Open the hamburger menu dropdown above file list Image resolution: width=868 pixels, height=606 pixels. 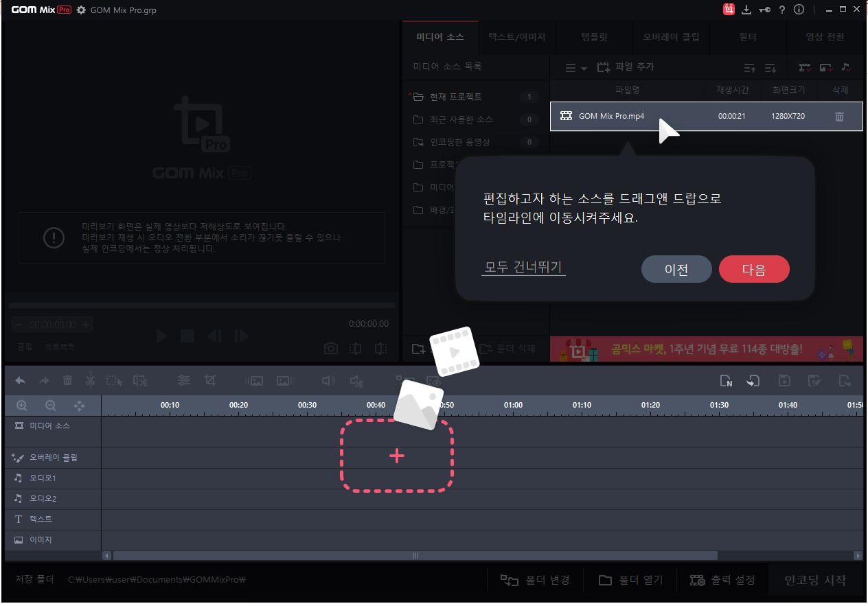[x=574, y=67]
